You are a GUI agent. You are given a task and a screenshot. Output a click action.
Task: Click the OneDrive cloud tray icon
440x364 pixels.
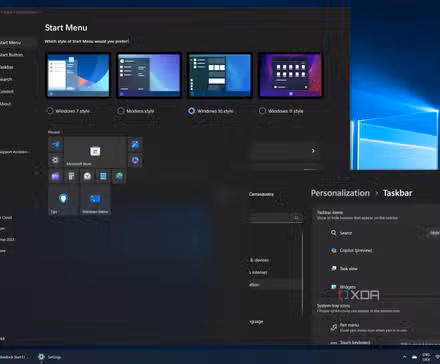pos(414,357)
